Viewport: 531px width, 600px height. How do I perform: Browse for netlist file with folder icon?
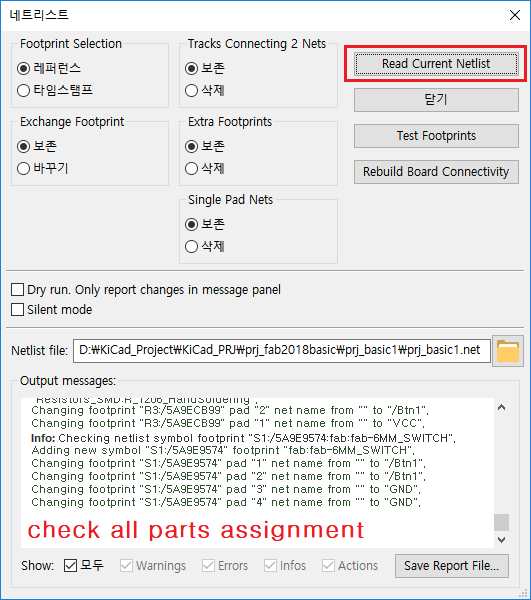tap(508, 351)
